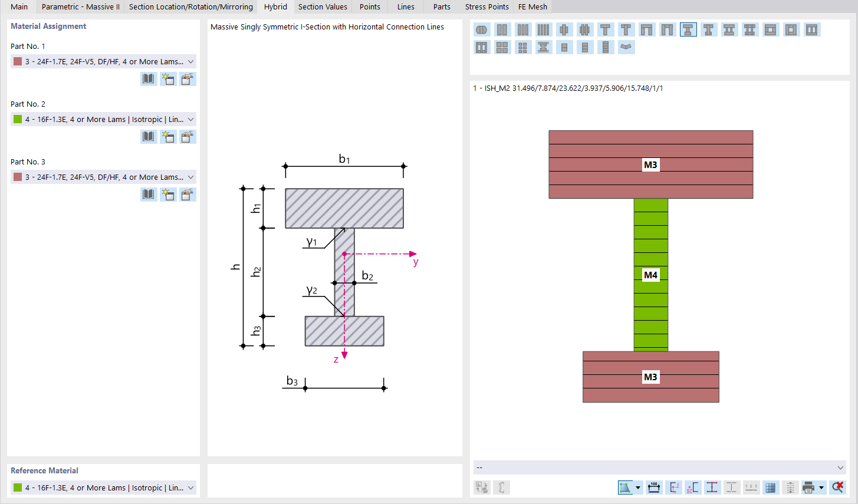Toggle part numbering display with 1-2-3 icon
The height and width of the screenshot is (504, 858).
(x=751, y=487)
